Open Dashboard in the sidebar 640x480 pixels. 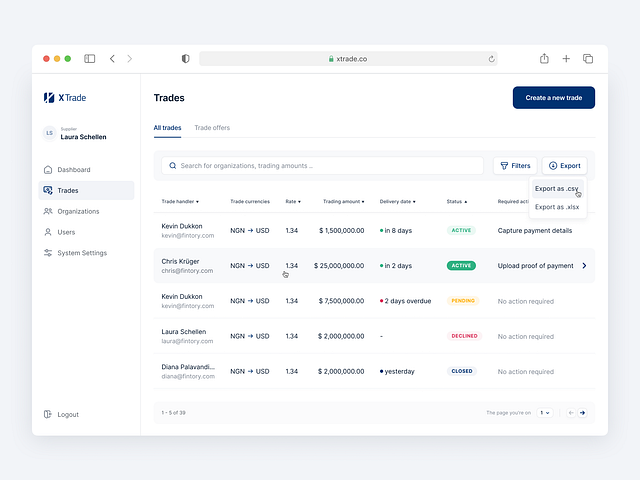pyautogui.click(x=86, y=169)
